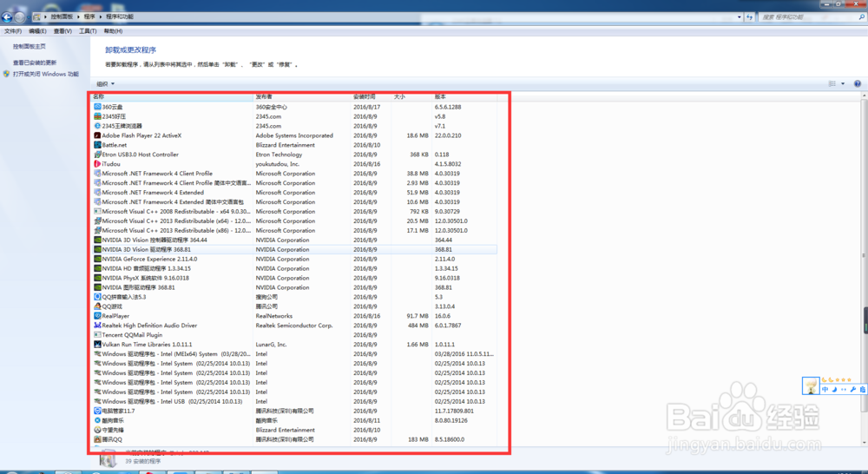868x474 pixels.
Task: Click 程序 in the address breadcrumb
Action: [x=89, y=16]
